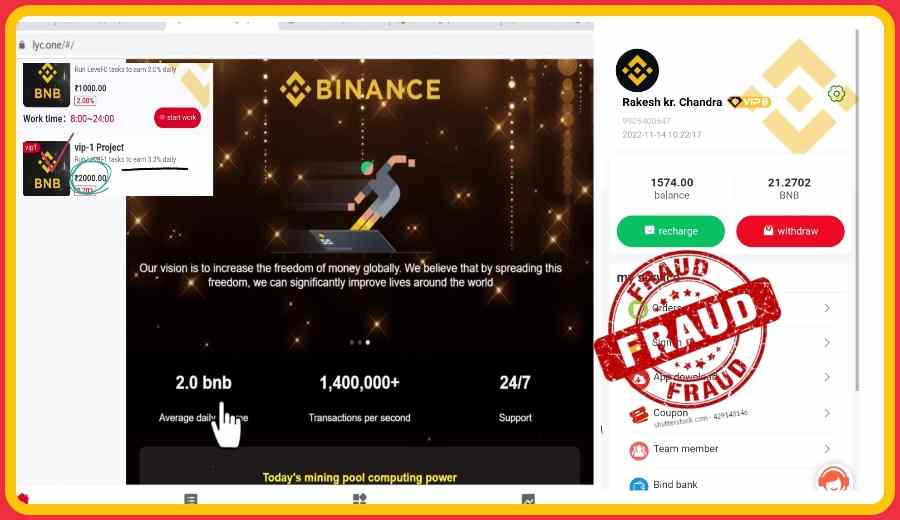The width and height of the screenshot is (900, 520).
Task: Open the settings gear icon in profile
Action: (836, 94)
